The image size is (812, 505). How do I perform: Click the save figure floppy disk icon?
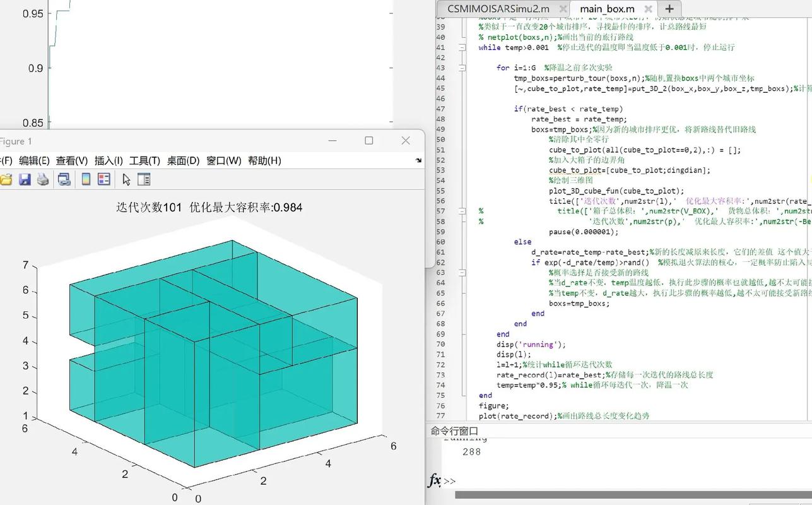[x=25, y=179]
